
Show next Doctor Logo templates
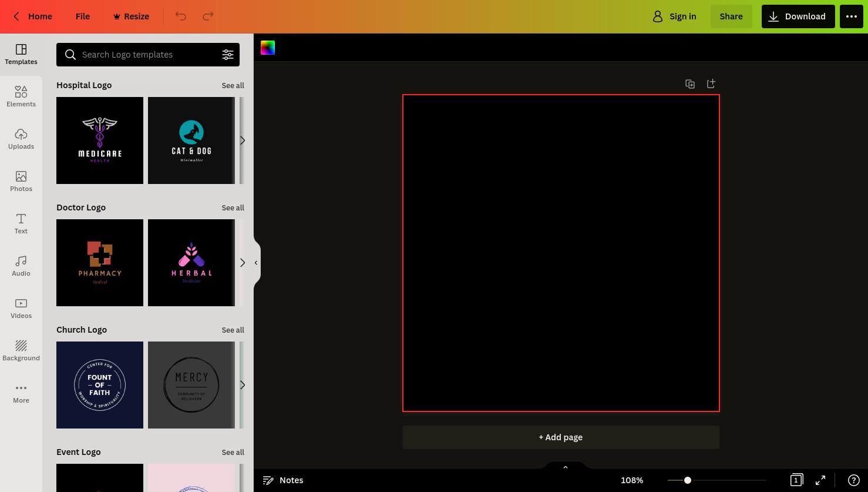point(243,263)
